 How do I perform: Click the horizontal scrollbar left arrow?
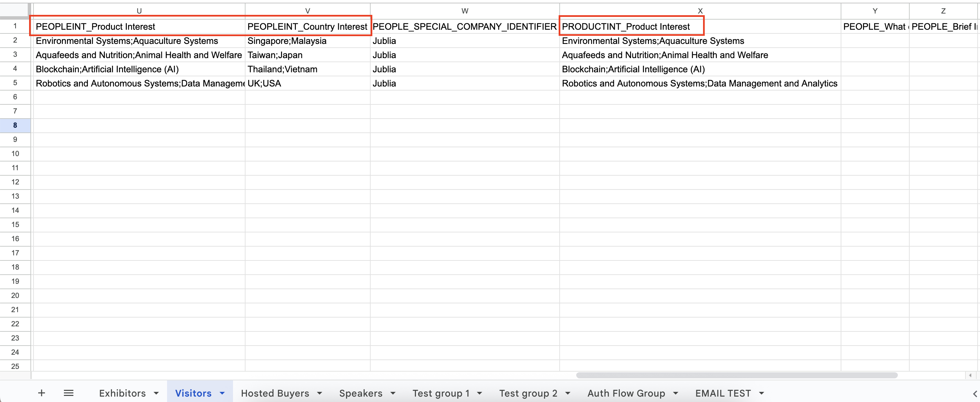tap(970, 375)
